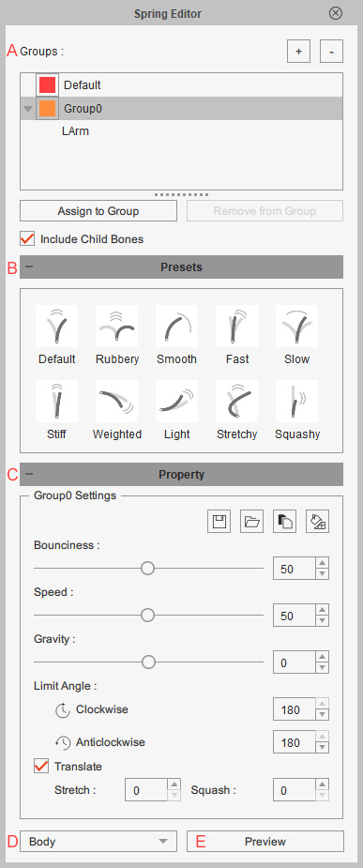This screenshot has height=868, width=363.
Task: Uncheck Include Child Bones
Action: [27, 239]
